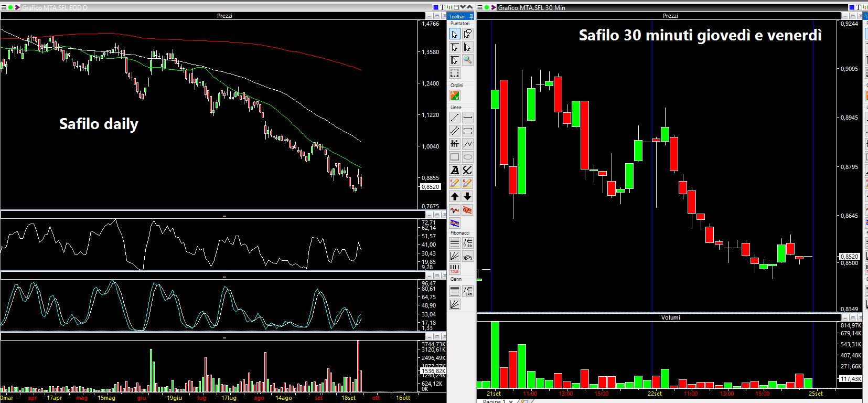Open the Ordini buy/sell order icon
The image size is (868, 403).
point(455,96)
